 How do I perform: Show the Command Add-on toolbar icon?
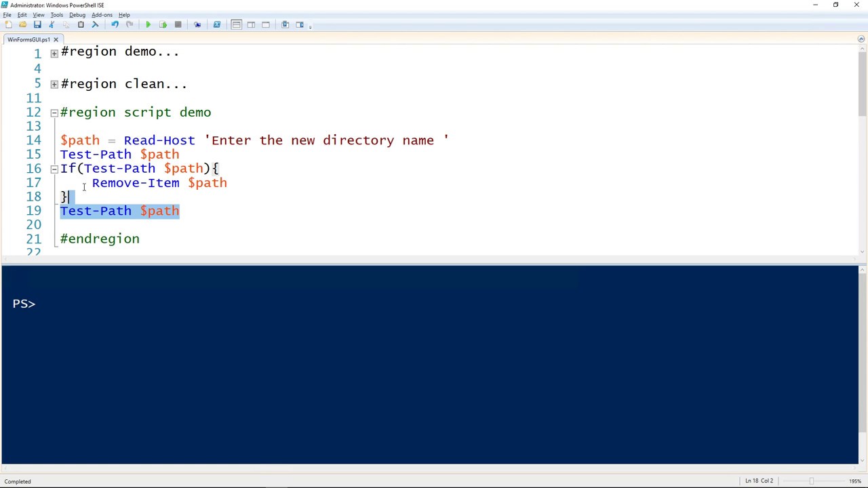[300, 24]
